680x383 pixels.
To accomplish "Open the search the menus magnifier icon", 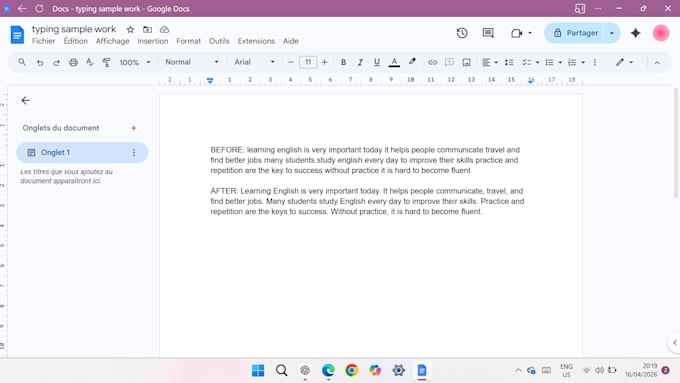I will [x=22, y=62].
